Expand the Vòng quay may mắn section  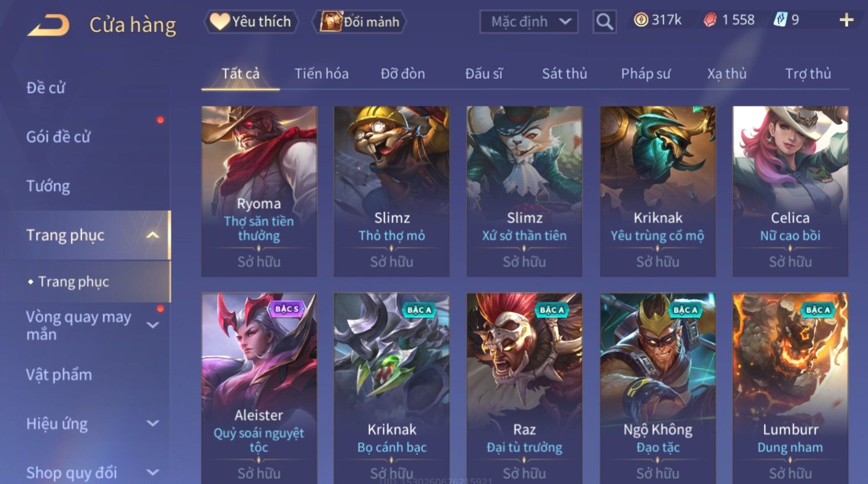(153, 326)
